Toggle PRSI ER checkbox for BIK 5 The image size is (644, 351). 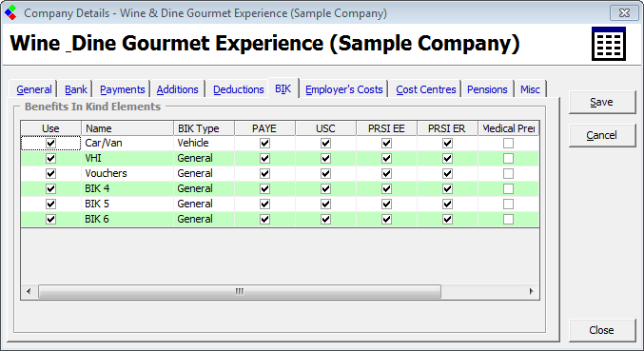pyautogui.click(x=447, y=204)
